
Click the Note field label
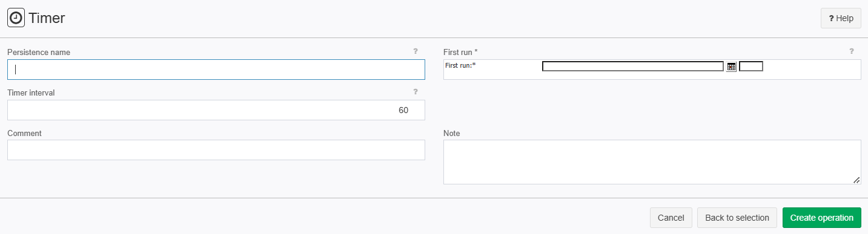452,133
